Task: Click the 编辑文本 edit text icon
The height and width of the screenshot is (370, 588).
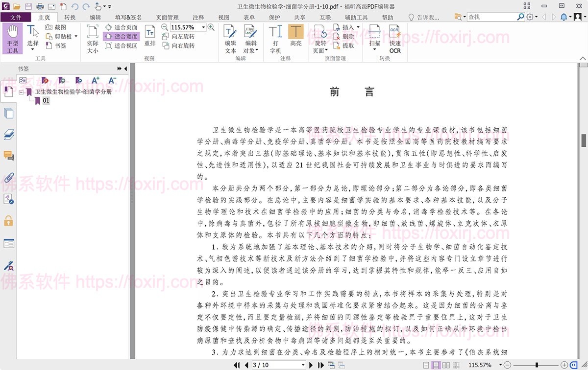Action: 230,39
